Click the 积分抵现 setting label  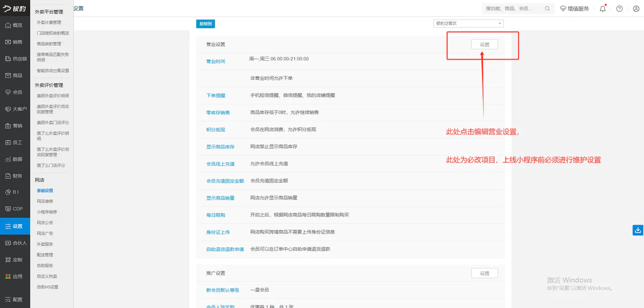tap(216, 130)
